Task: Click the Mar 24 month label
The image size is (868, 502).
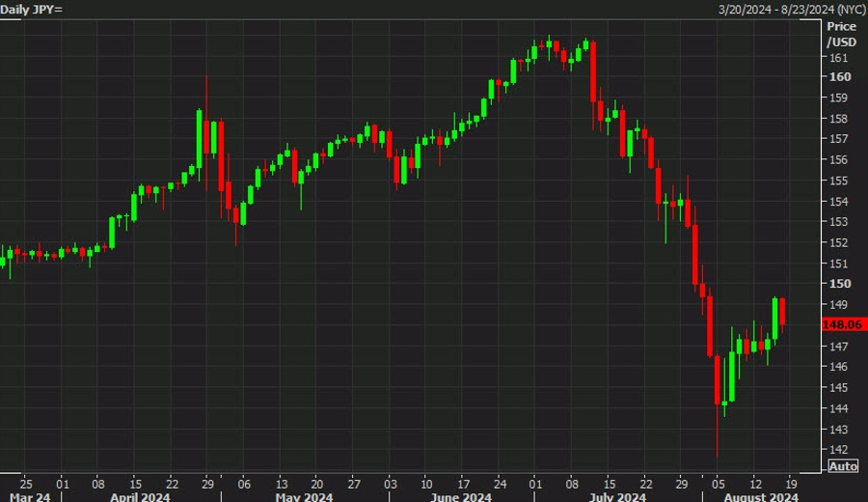Action: point(30,496)
